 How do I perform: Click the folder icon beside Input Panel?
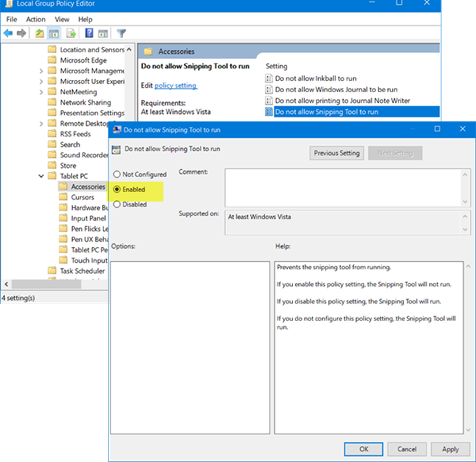(x=63, y=218)
